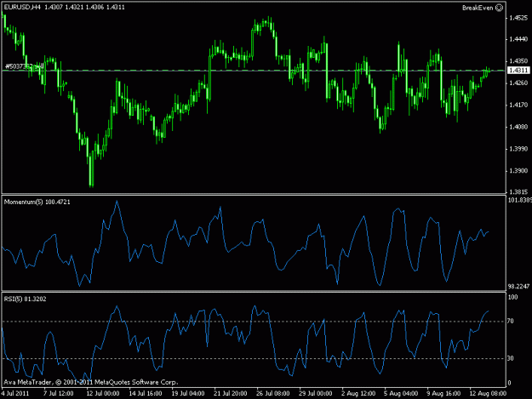Click the 1.3990 price scale label
The width and height of the screenshot is (532, 399).
(518, 149)
